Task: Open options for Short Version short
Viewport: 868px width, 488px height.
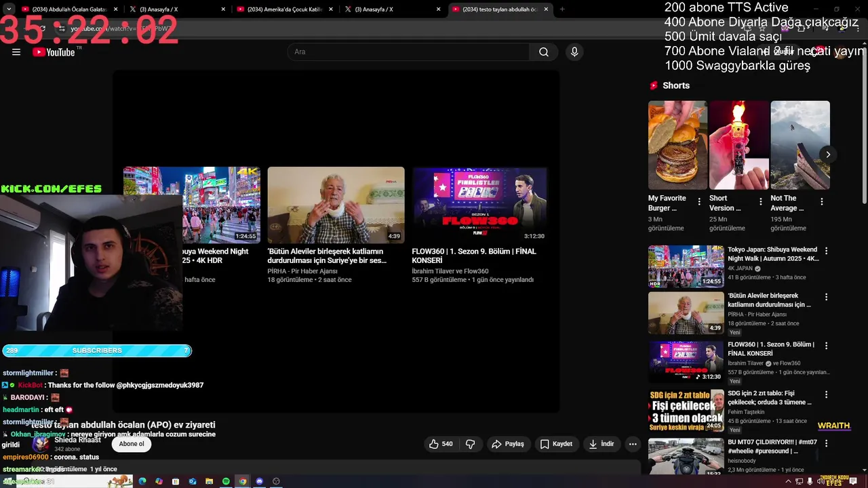Action: [761, 202]
